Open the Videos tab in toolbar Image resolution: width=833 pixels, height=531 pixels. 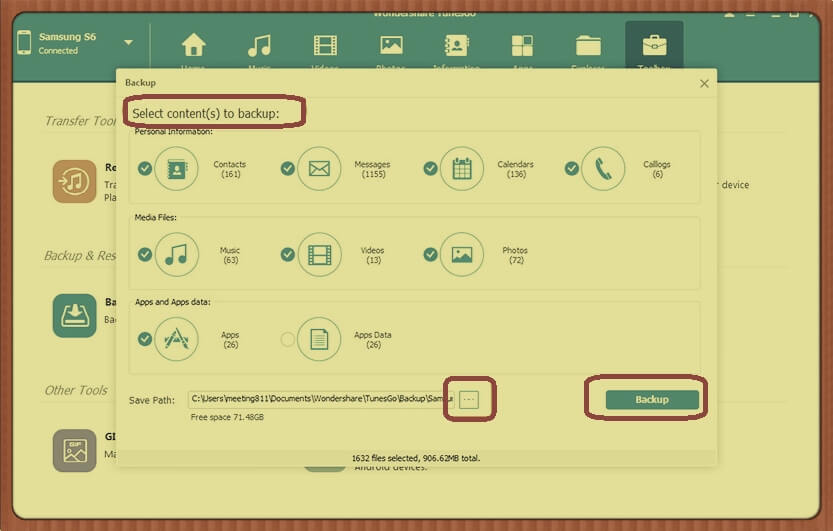click(x=325, y=46)
